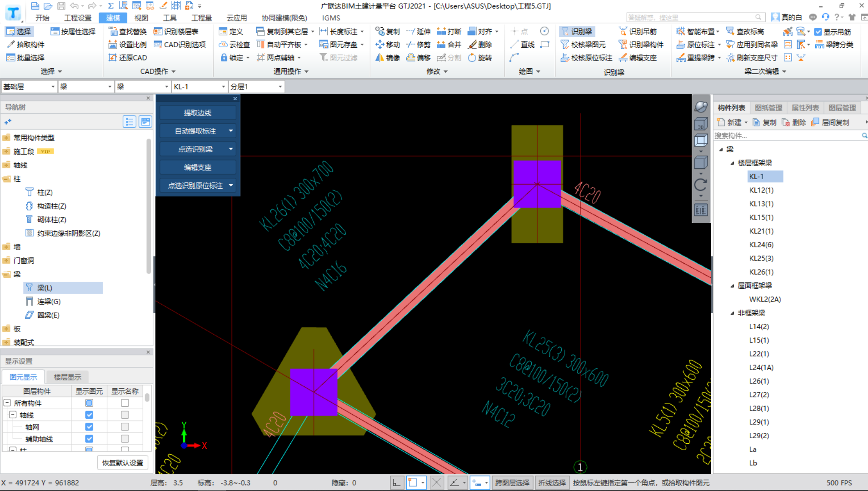This screenshot has width=868, height=491.
Task: Open CAD识别选项
Action: 180,45
